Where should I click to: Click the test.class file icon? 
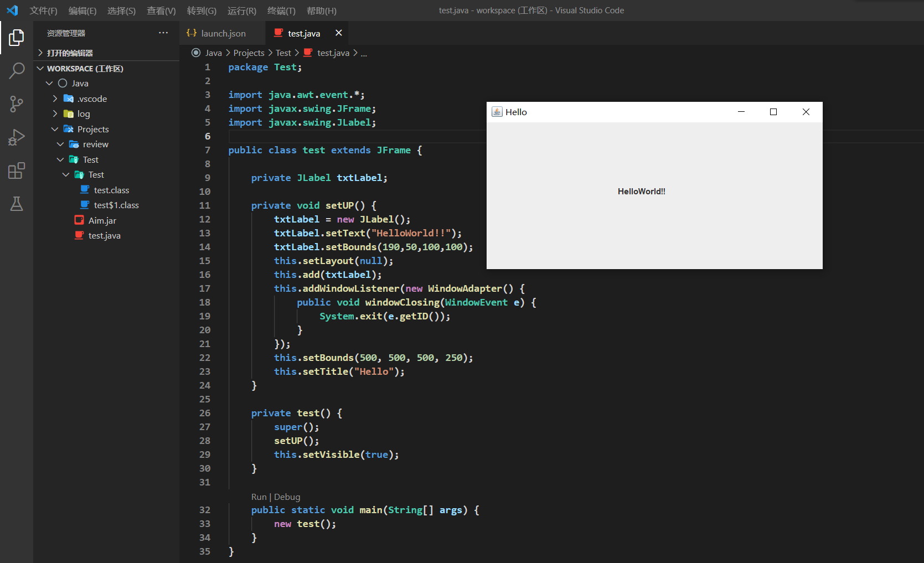85,189
